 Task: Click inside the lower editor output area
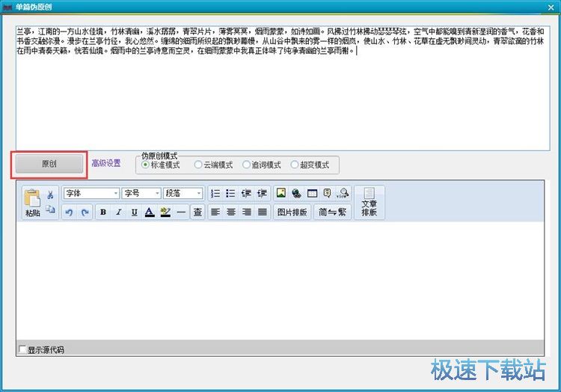(x=280, y=281)
